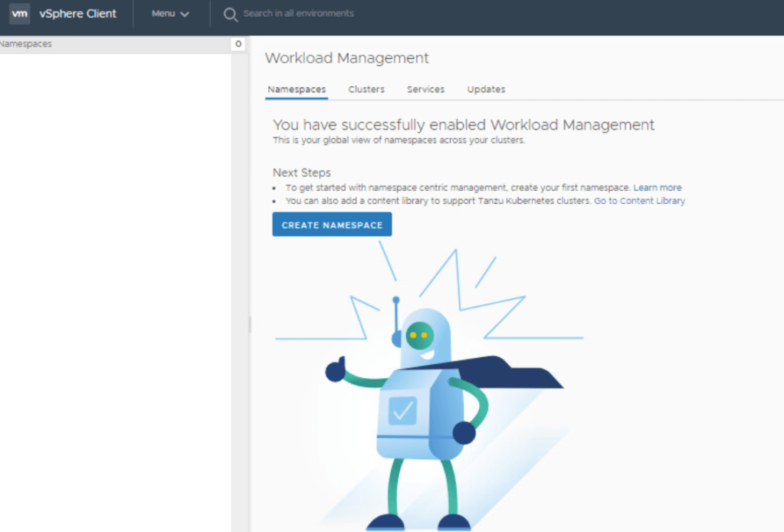Click the search magnifier icon
Image resolution: width=784 pixels, height=532 pixels.
230,15
